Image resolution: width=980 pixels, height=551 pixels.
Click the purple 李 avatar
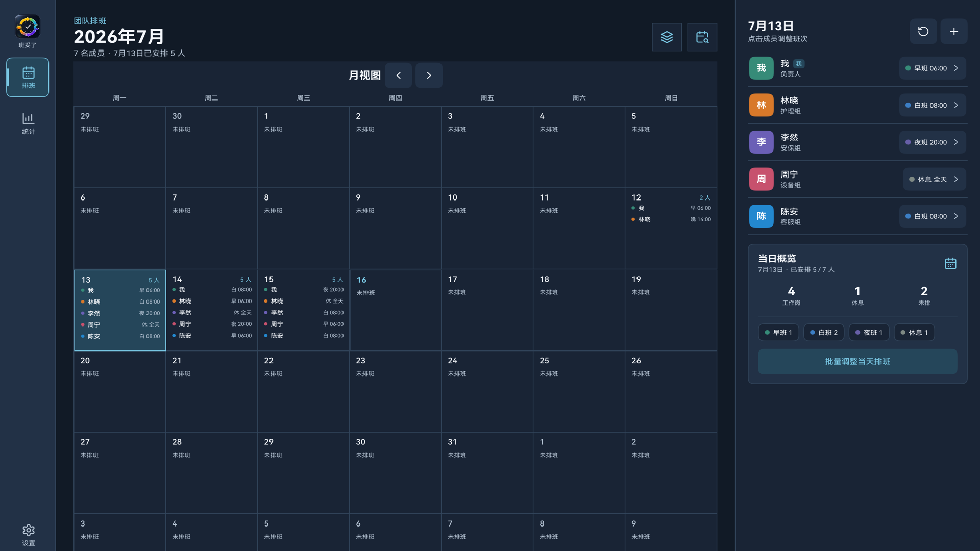point(761,142)
